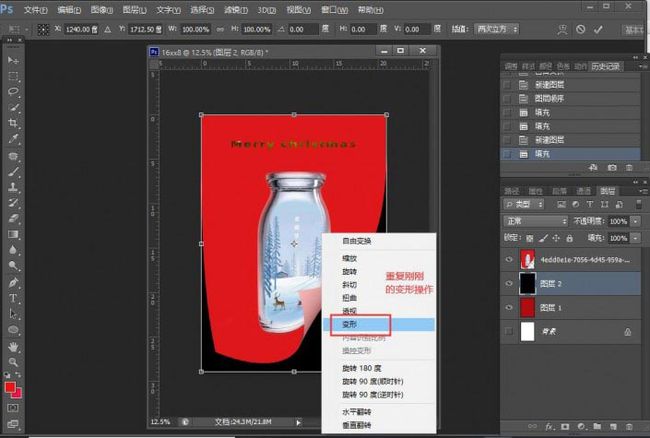This screenshot has width=650, height=438.
Task: Toggle the layer filtering switch
Action: click(x=638, y=204)
